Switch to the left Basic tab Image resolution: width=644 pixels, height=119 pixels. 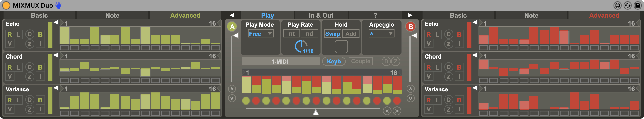click(39, 15)
